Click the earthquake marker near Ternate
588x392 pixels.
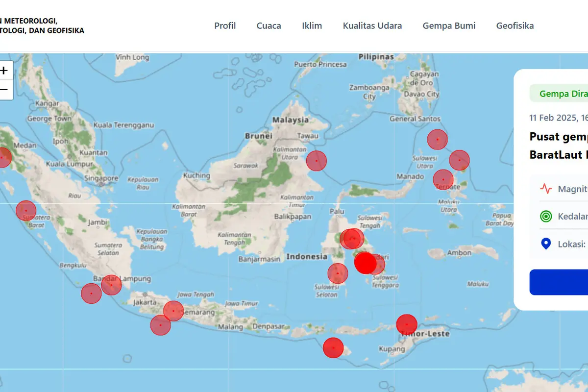[x=443, y=180]
